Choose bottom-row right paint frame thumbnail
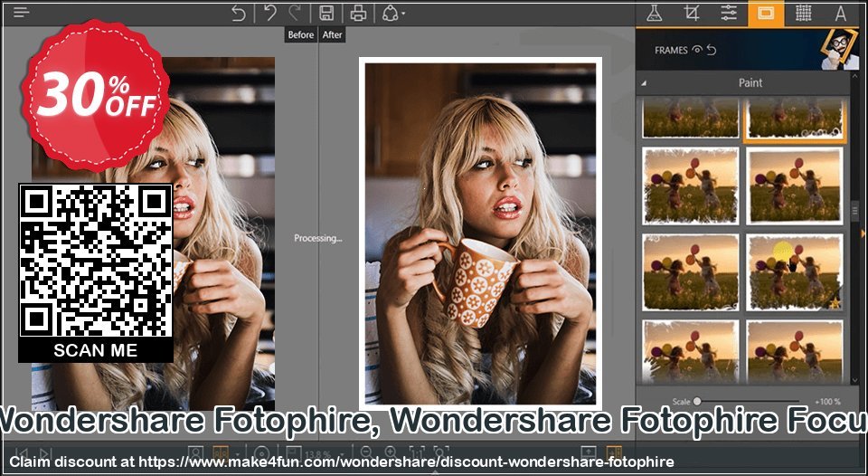This screenshot has width=868, height=476. point(795,352)
